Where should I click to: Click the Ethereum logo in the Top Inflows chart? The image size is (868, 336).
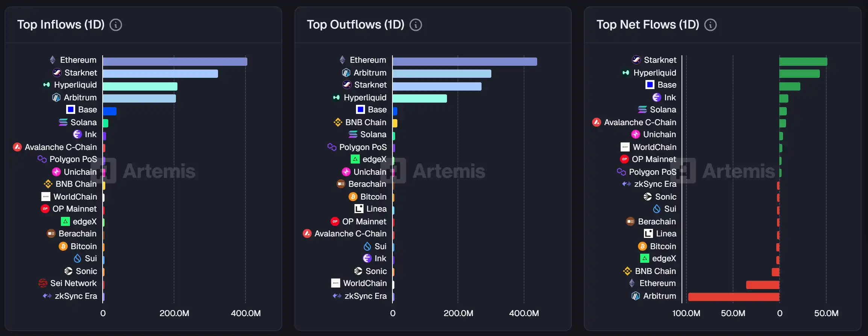(53, 60)
